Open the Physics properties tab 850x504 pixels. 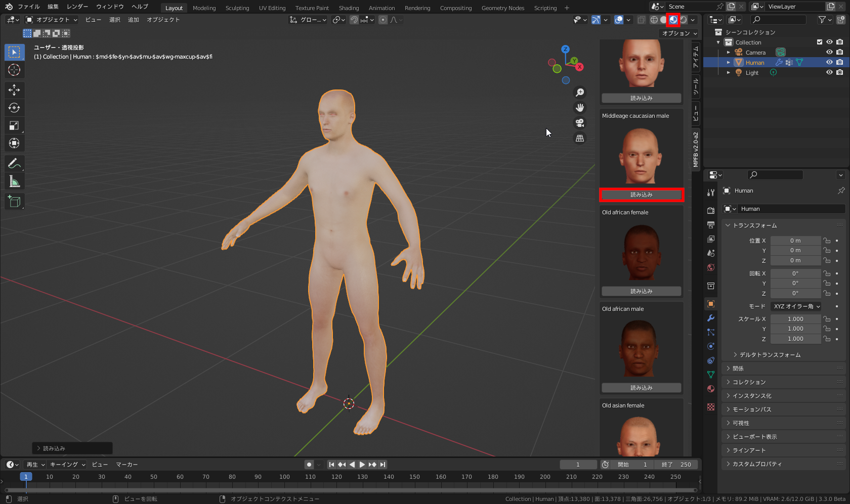710,346
